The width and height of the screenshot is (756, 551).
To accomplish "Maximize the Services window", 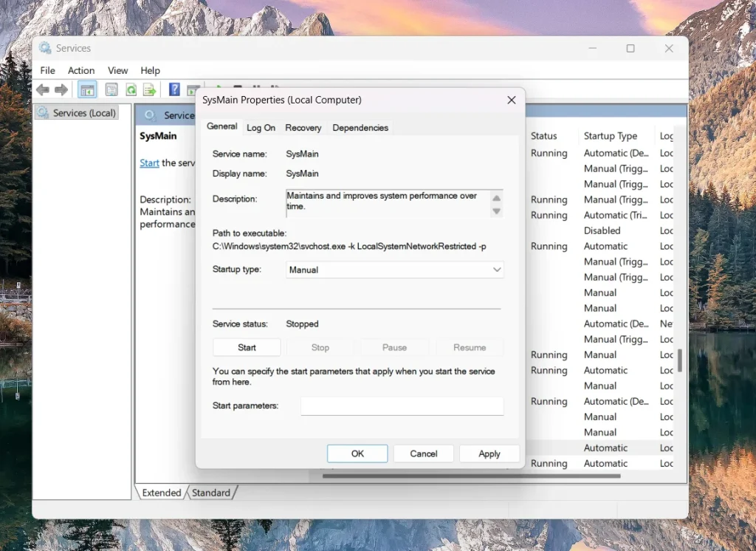I will [630, 48].
